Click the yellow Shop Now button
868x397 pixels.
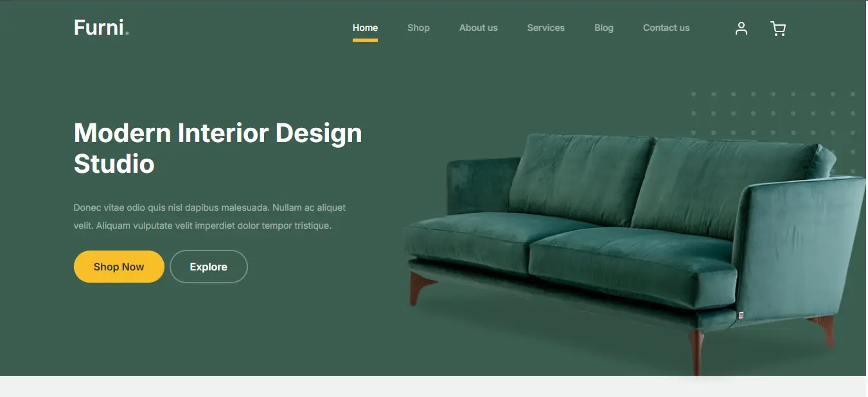click(x=119, y=267)
